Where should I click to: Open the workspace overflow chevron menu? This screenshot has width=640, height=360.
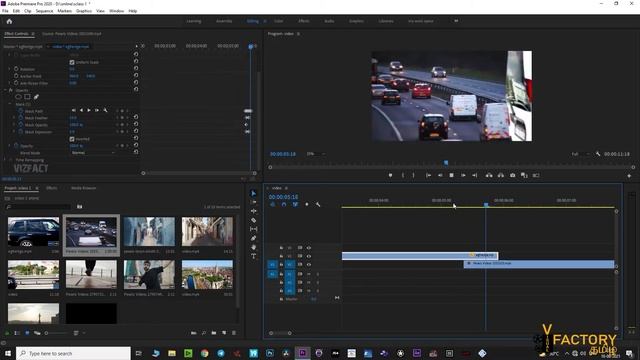(x=456, y=21)
